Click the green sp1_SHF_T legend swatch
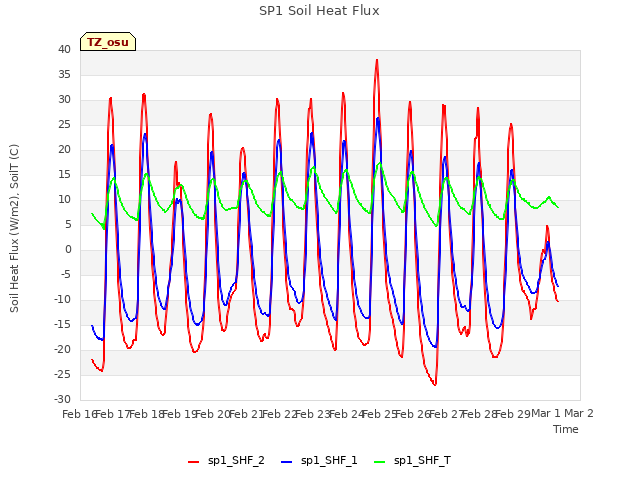This screenshot has height=480, width=640. 380,462
